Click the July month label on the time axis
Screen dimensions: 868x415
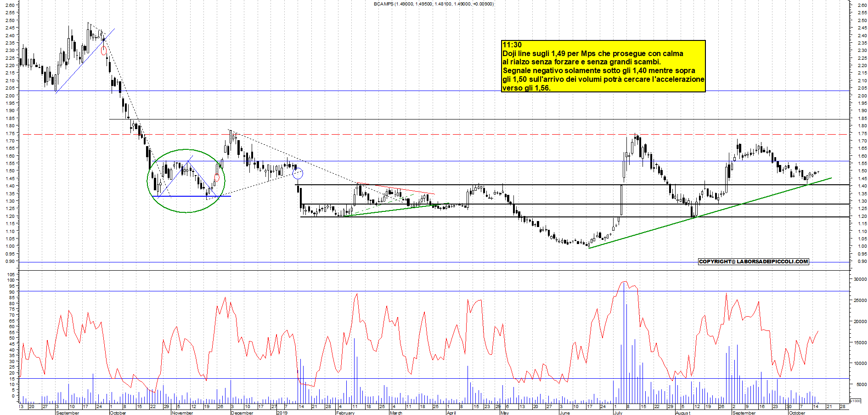click(618, 413)
